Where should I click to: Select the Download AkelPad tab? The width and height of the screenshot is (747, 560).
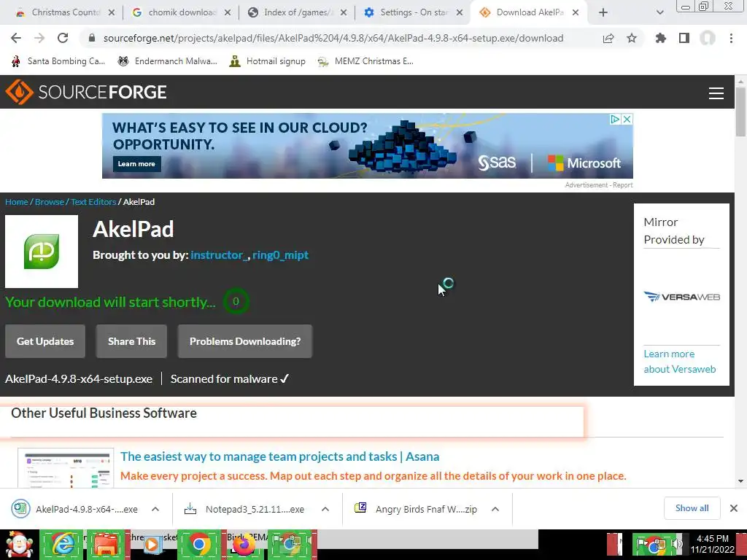(529, 12)
